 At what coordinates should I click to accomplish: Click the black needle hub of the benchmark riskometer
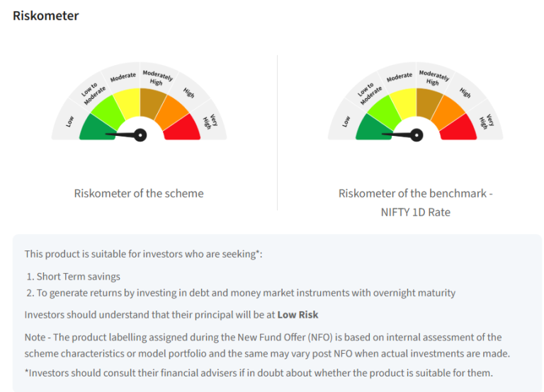pos(416,134)
